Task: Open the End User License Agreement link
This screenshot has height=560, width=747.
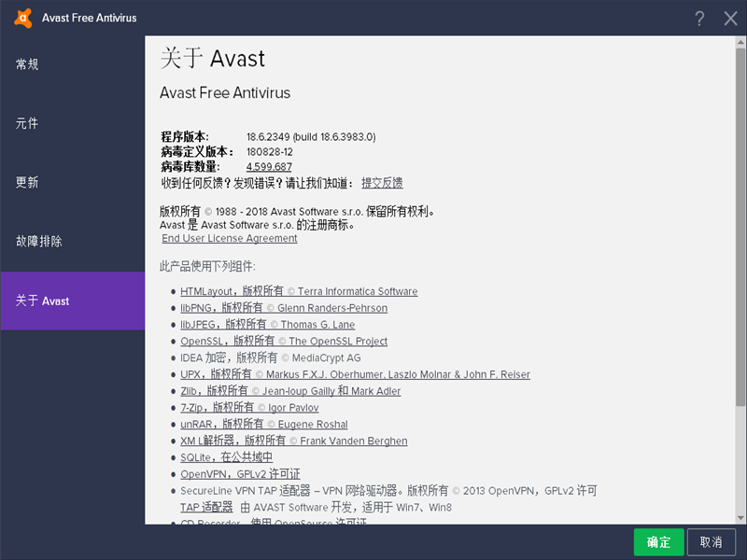Action: (x=230, y=238)
